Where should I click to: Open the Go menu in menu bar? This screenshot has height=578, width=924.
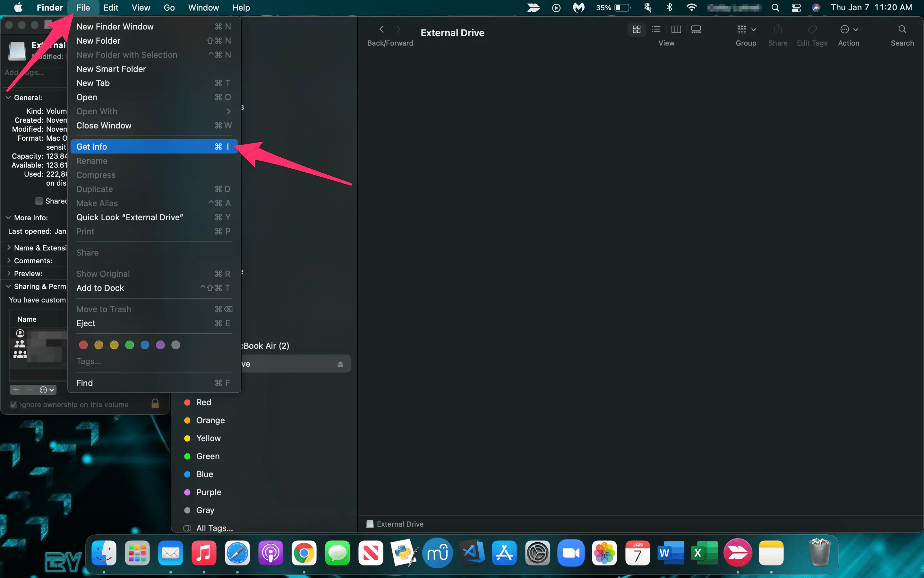pyautogui.click(x=169, y=8)
